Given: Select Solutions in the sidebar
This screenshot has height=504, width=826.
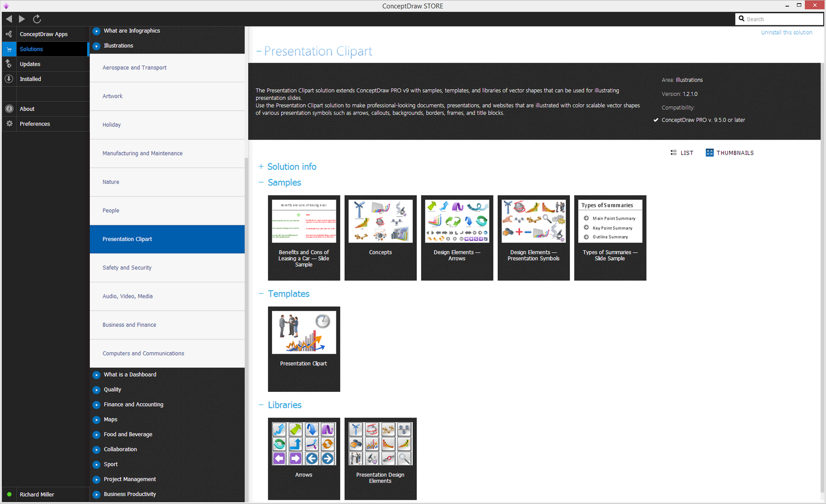Looking at the screenshot, I should coord(31,49).
